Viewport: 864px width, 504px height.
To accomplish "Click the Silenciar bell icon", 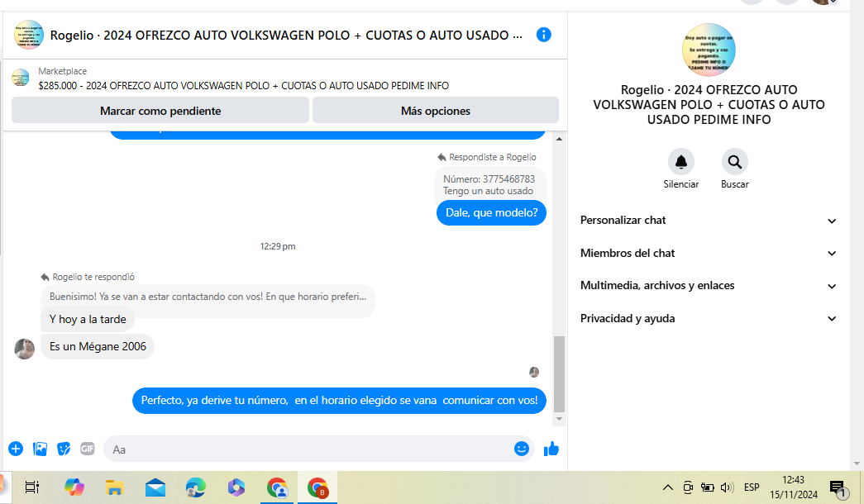I will coord(680,162).
